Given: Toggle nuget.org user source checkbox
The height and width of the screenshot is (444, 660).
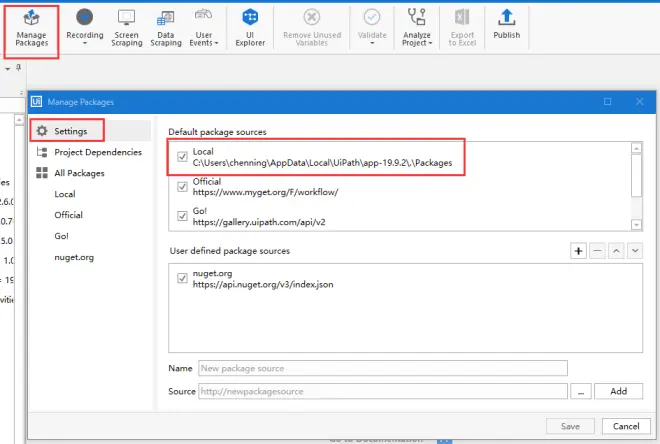Looking at the screenshot, I should tap(182, 278).
